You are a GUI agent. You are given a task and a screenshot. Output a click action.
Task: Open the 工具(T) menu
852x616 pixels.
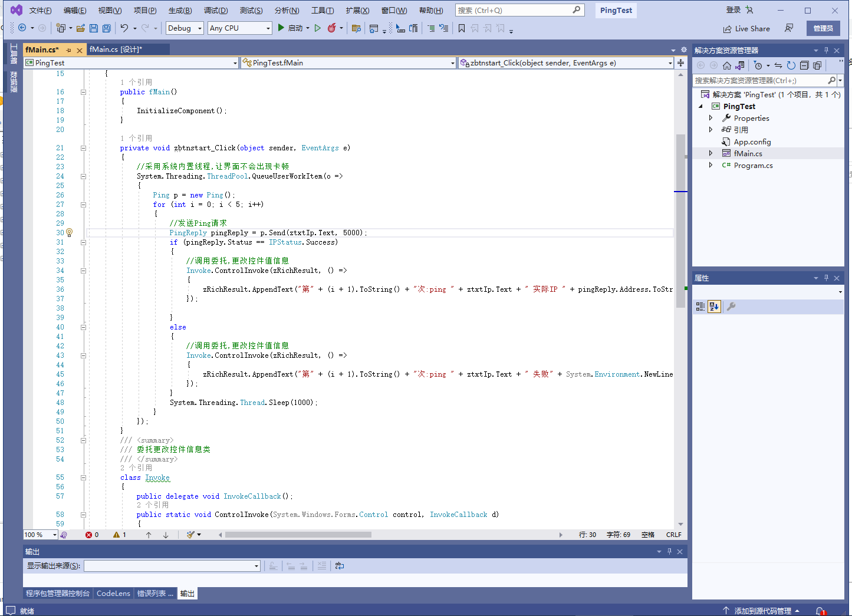click(x=323, y=11)
